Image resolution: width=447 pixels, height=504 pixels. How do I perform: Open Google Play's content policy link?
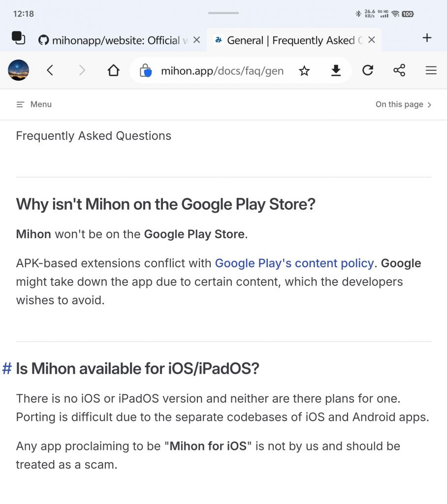pos(294,263)
